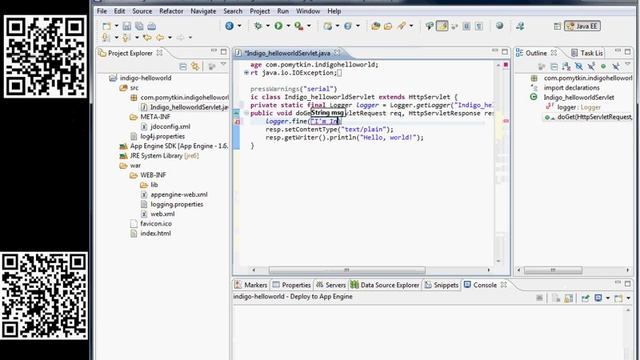
Task: Click the Run External Tools icon
Action: point(299,26)
